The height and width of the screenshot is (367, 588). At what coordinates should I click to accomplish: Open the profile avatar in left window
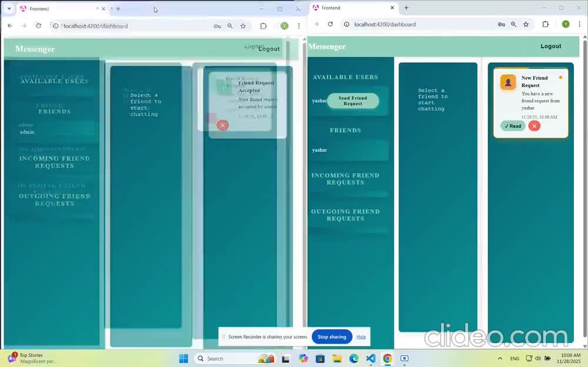[284, 26]
